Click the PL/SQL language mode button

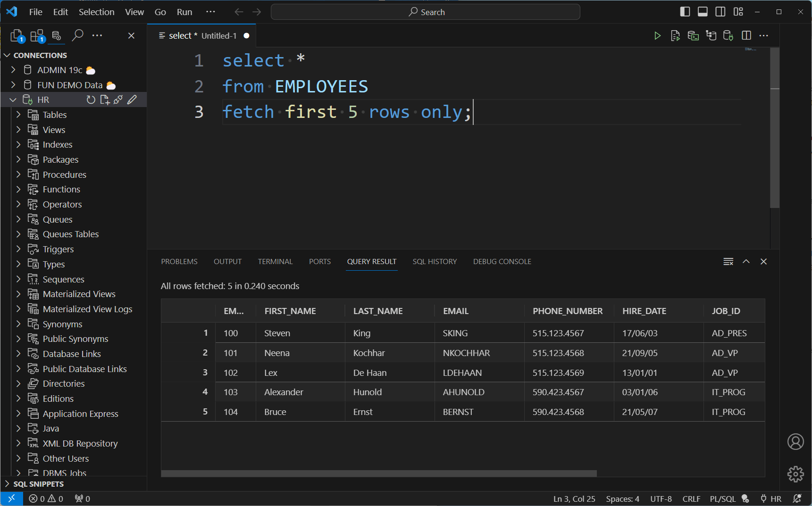(722, 498)
